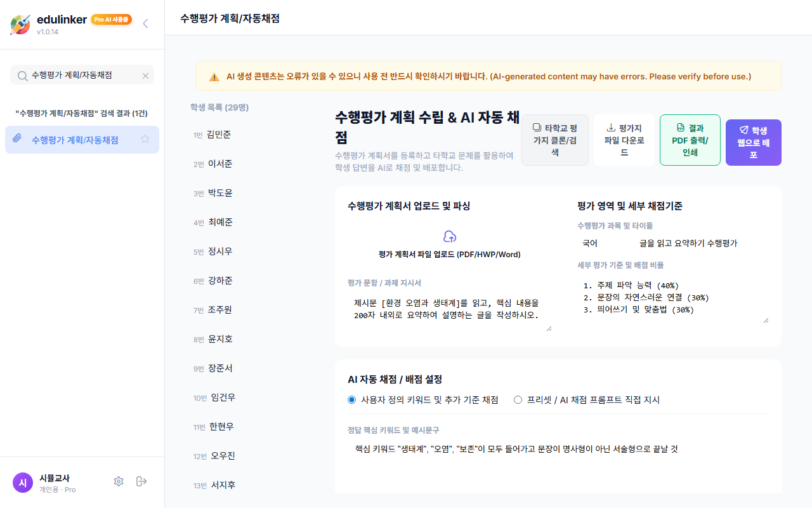Screen dimensions: 812x508
Task: Favorite 수행평가 계획/자동채점 with the star
Action: pos(145,139)
